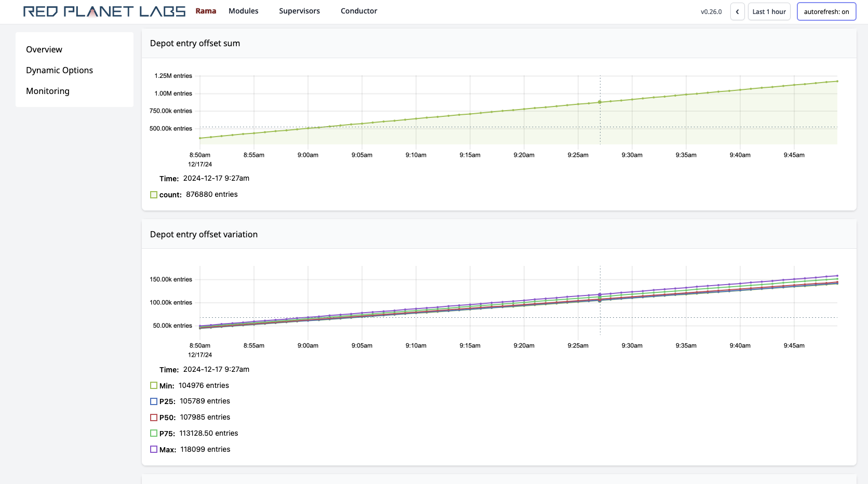Click the Red Planet Labs logo
Image resolution: width=868 pixels, height=484 pixels.
click(104, 11)
